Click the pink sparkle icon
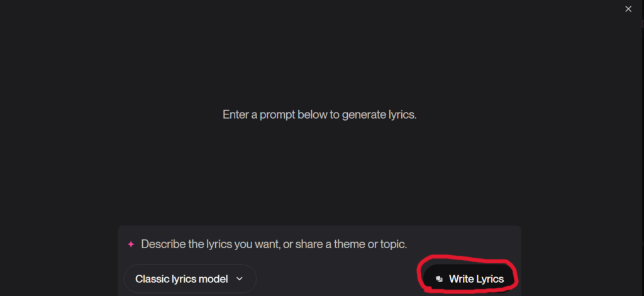The image size is (644, 296). 131,244
